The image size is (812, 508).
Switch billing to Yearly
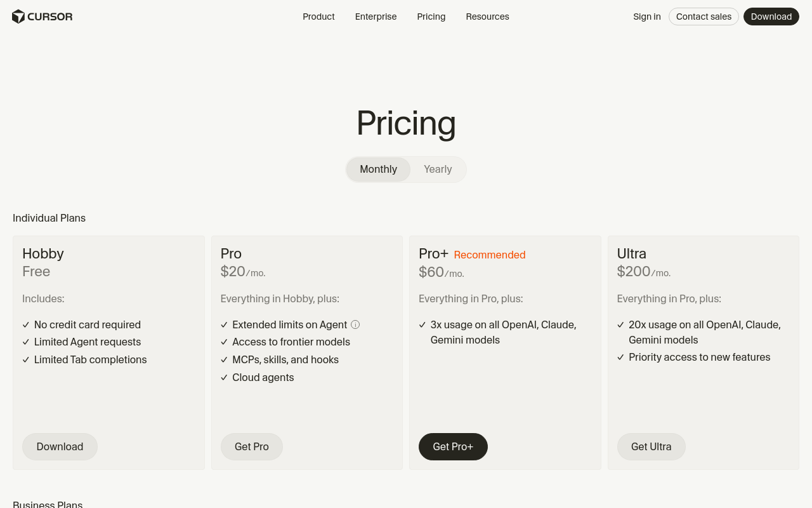point(437,169)
